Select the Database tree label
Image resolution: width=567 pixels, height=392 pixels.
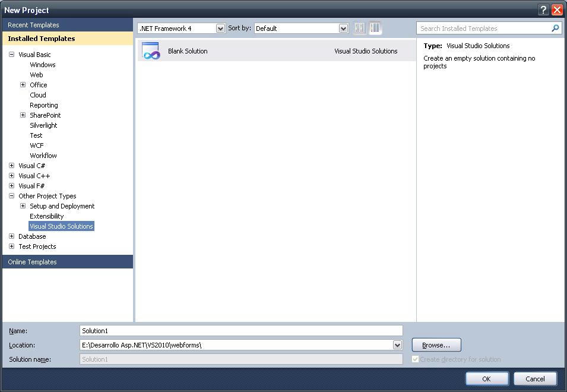[32, 237]
